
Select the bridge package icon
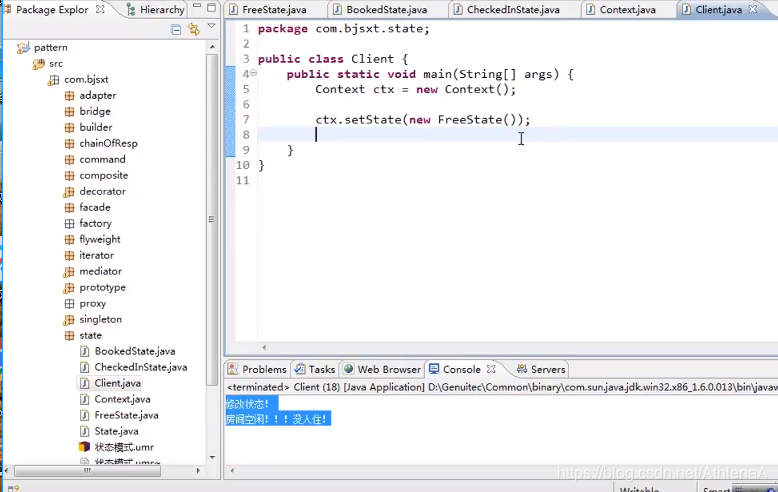[x=69, y=112]
